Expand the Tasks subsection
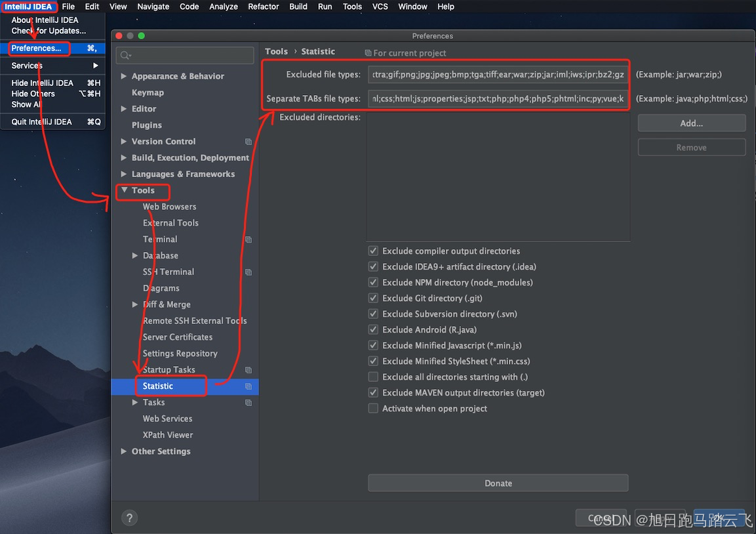The height and width of the screenshot is (534, 756). [135, 402]
